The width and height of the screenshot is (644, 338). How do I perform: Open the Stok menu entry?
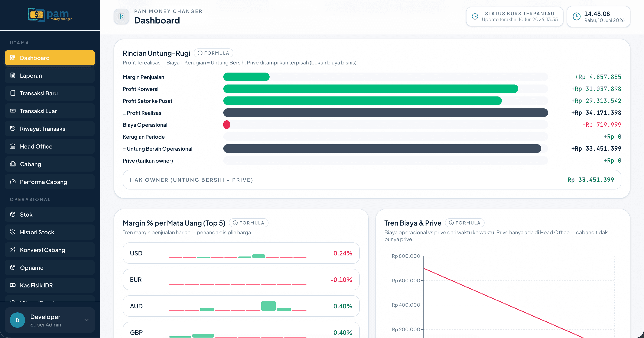(x=50, y=214)
